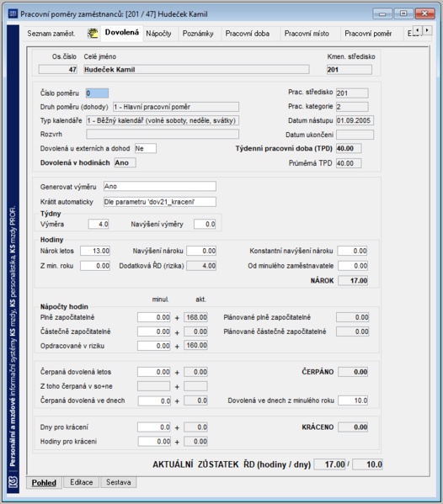Click the Nárok letos field
The width and height of the screenshot is (443, 504).
click(x=95, y=251)
